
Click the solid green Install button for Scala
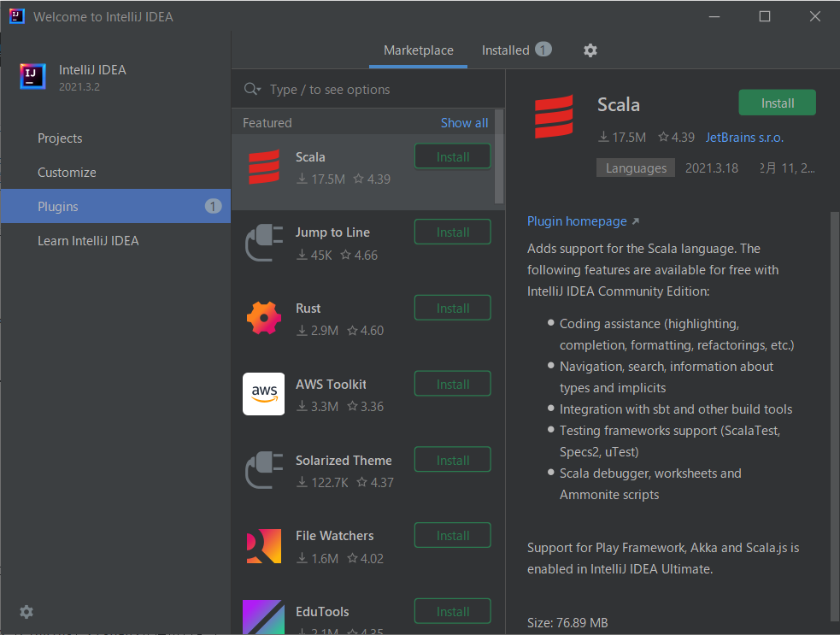(778, 103)
